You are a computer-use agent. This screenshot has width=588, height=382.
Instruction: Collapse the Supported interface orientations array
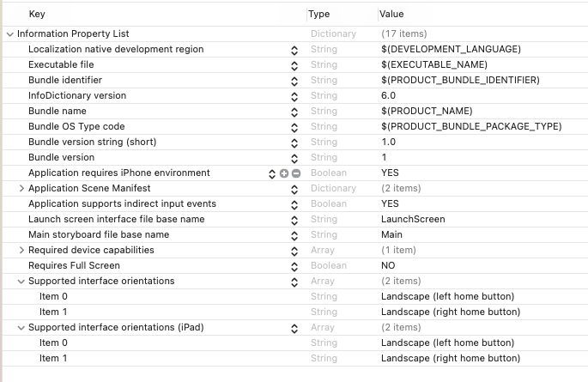point(21,282)
